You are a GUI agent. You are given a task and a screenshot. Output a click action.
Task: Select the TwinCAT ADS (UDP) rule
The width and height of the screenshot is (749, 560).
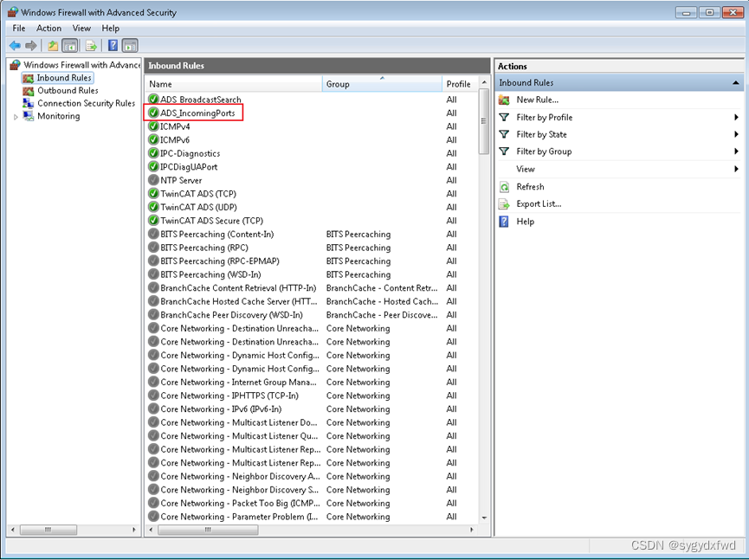(198, 207)
